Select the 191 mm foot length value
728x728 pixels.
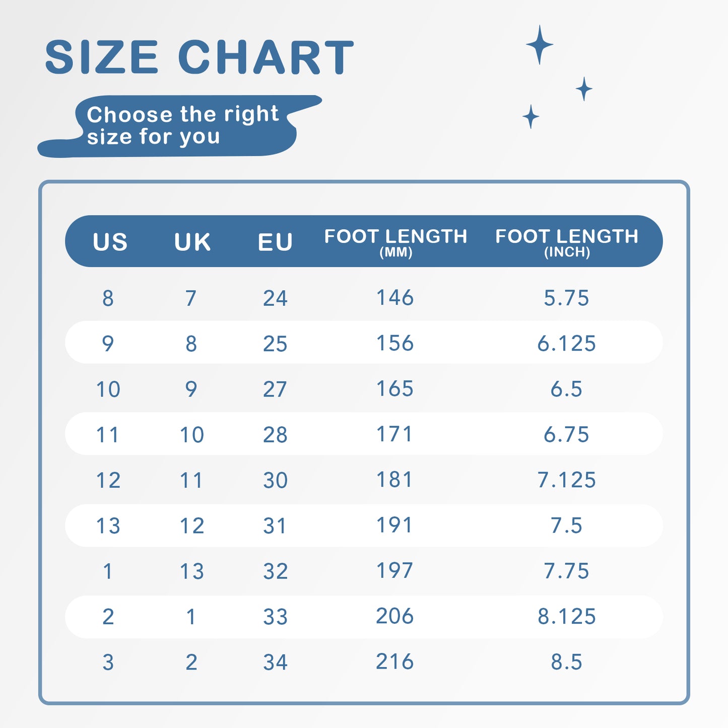pyautogui.click(x=395, y=525)
